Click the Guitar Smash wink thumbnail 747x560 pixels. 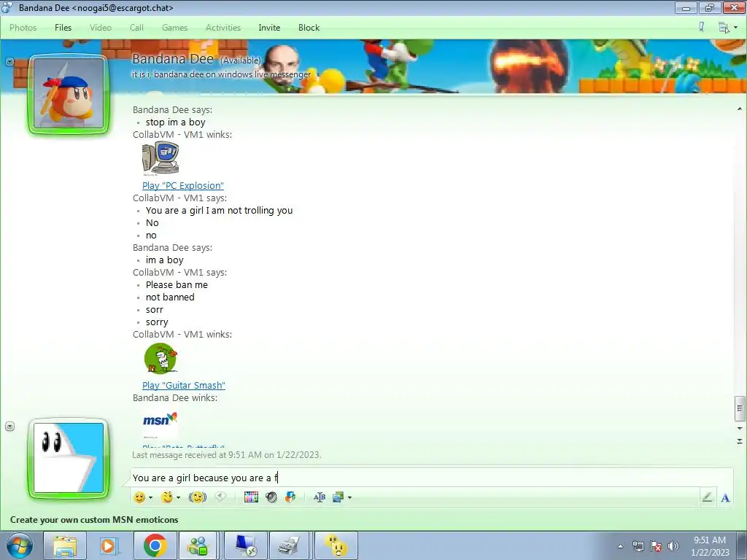[160, 359]
